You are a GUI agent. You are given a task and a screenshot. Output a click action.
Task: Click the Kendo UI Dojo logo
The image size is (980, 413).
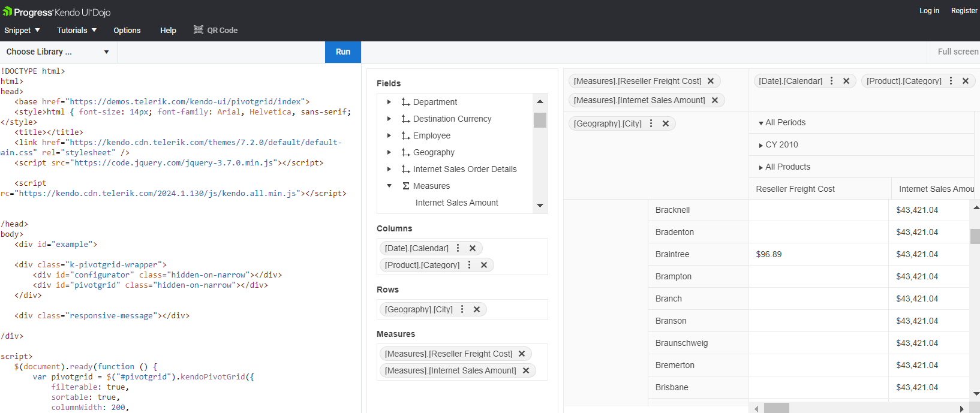point(57,12)
